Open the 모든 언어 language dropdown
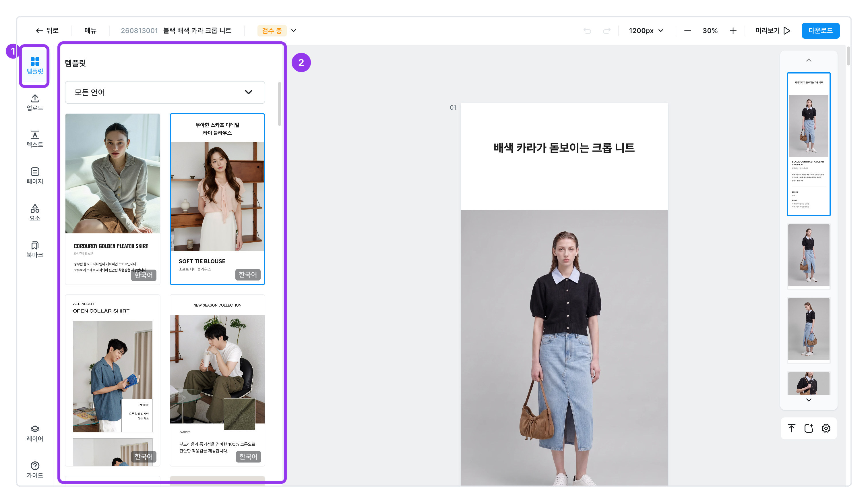Image resolution: width=868 pixels, height=503 pixels. (x=165, y=92)
